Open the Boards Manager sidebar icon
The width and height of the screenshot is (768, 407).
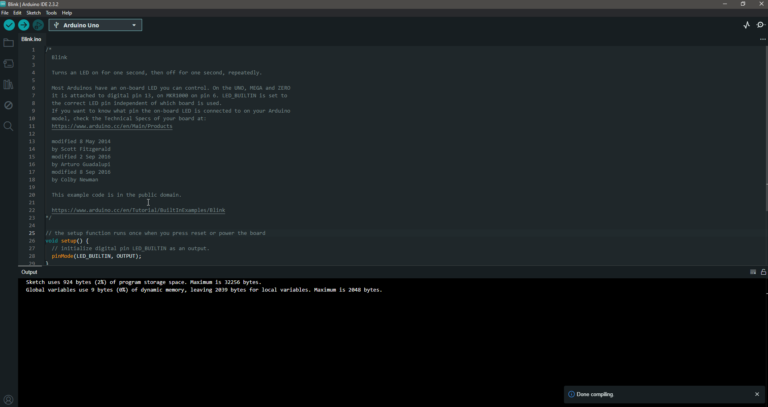9,64
